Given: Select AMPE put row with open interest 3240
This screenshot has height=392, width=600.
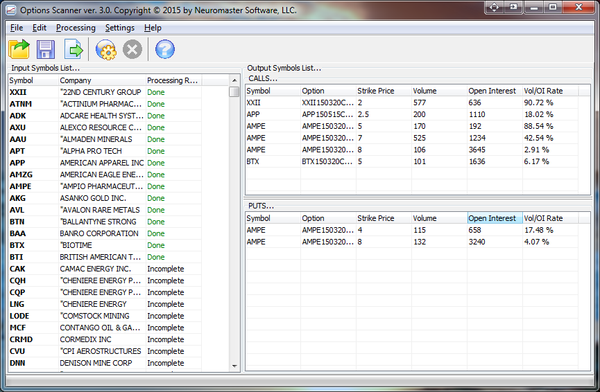Looking at the screenshot, I should 412,242.
